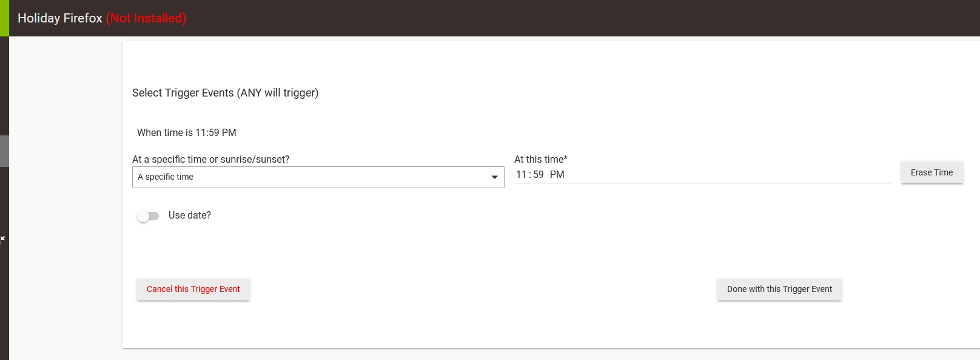
Task: Click the collapse arrow on the left sidebar edge
Action: coord(2,238)
